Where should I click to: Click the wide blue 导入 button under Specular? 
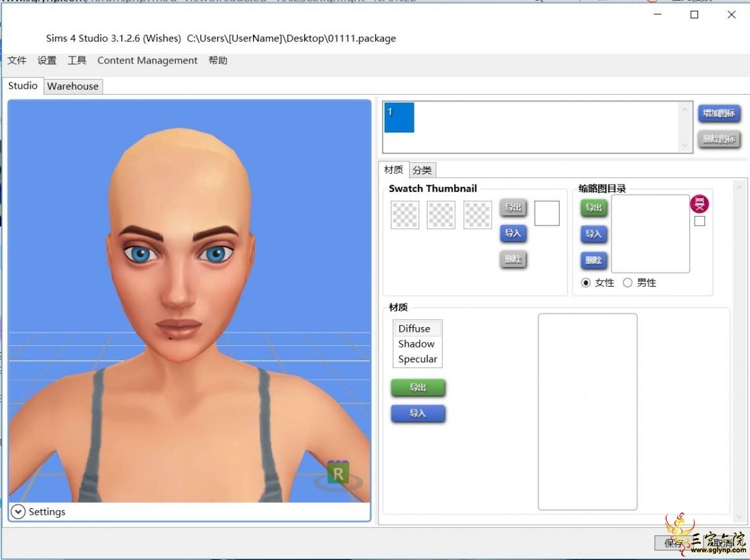pos(418,414)
